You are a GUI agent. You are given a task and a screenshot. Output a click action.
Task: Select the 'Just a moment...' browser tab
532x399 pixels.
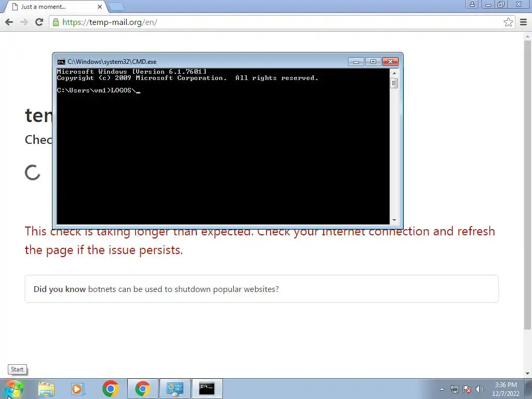coord(56,6)
